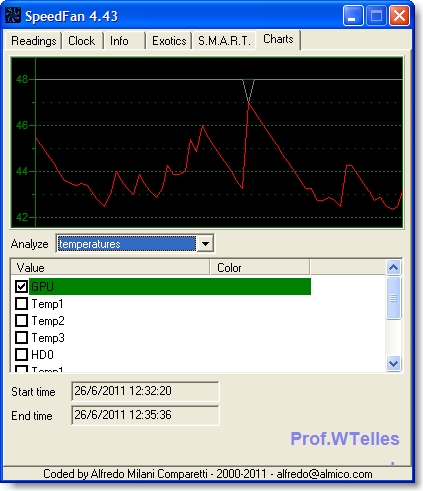Click the End time field
This screenshot has height=491, width=423.
tap(145, 415)
